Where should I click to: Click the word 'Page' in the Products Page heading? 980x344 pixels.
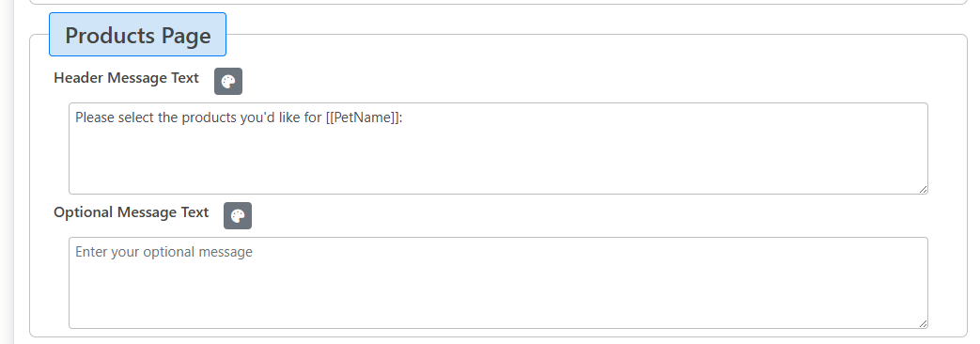point(186,36)
